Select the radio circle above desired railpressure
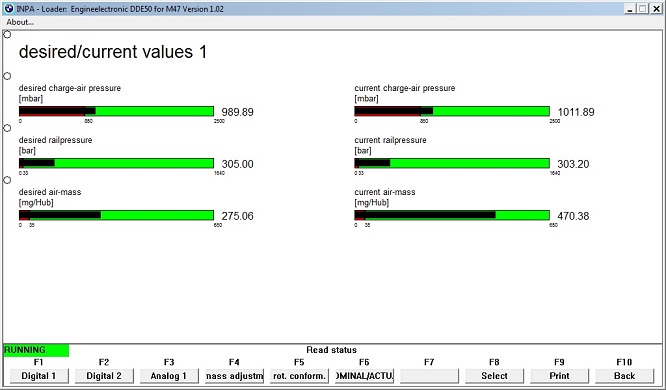The height and width of the screenshot is (390, 666). click(x=7, y=128)
